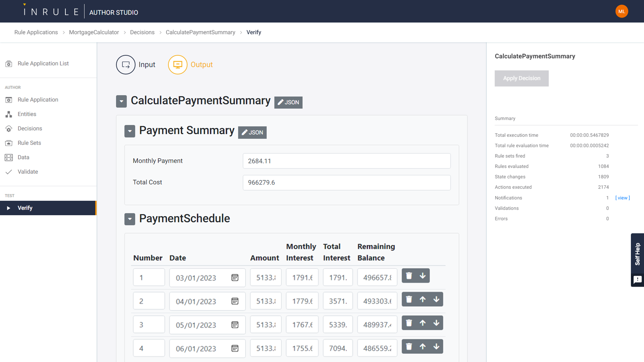Viewport: 644px width, 362px height.
Task: Collapse the PaymentSchedule section
Action: click(130, 219)
